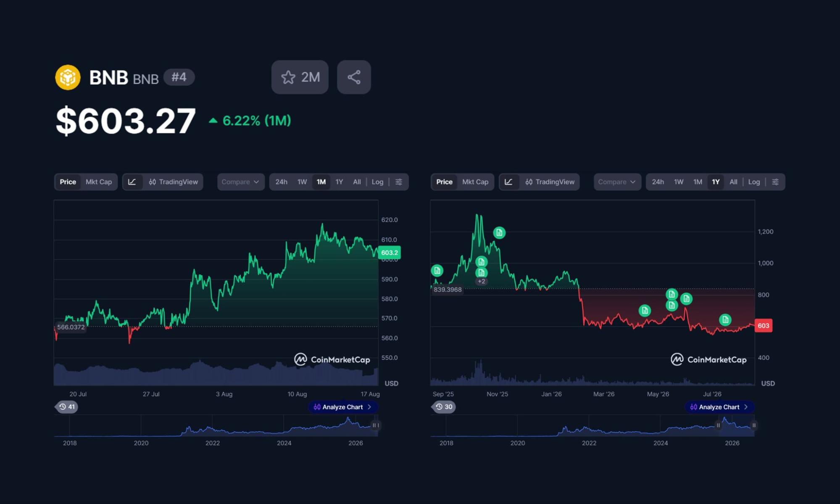The image size is (840, 504).
Task: Add BNB to watchlist with star button
Action: (300, 77)
